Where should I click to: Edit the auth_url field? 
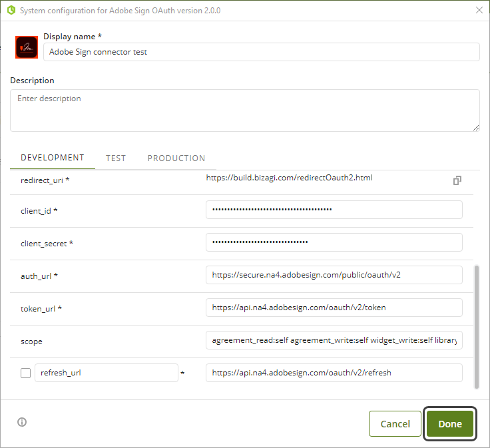tap(334, 275)
